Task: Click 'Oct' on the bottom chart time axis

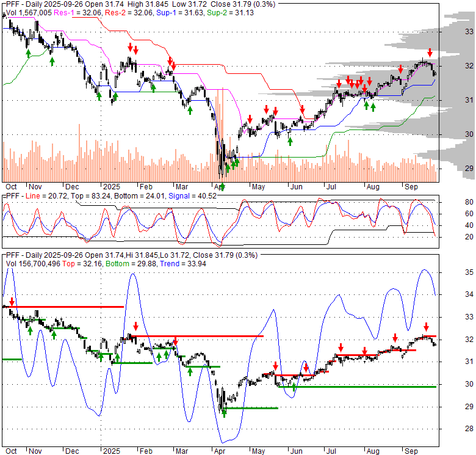Action: [11, 451]
